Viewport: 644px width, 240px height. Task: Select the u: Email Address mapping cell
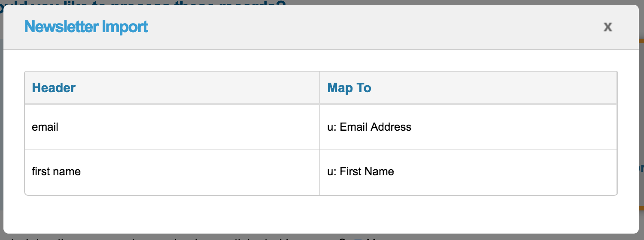tap(369, 127)
